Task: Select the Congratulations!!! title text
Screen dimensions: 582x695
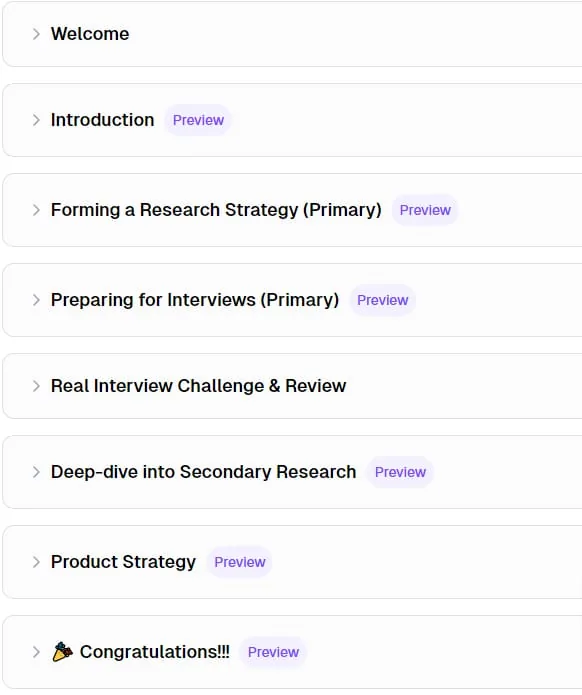Action: coord(155,652)
